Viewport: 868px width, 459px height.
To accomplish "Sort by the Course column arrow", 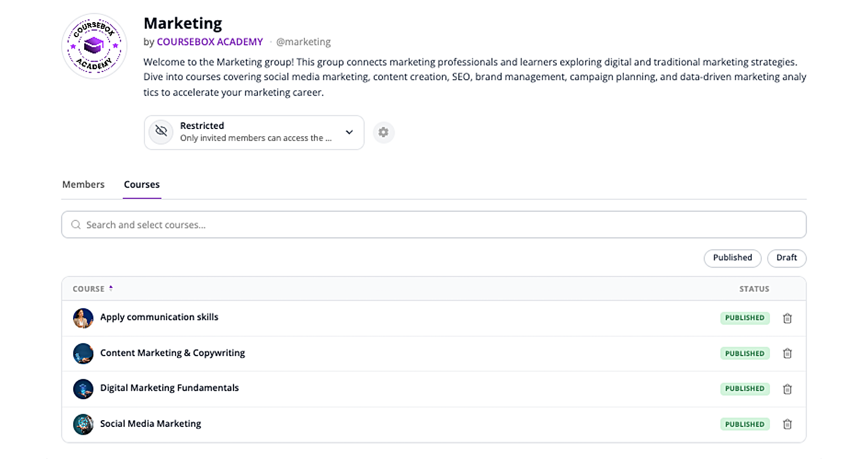I will (111, 288).
